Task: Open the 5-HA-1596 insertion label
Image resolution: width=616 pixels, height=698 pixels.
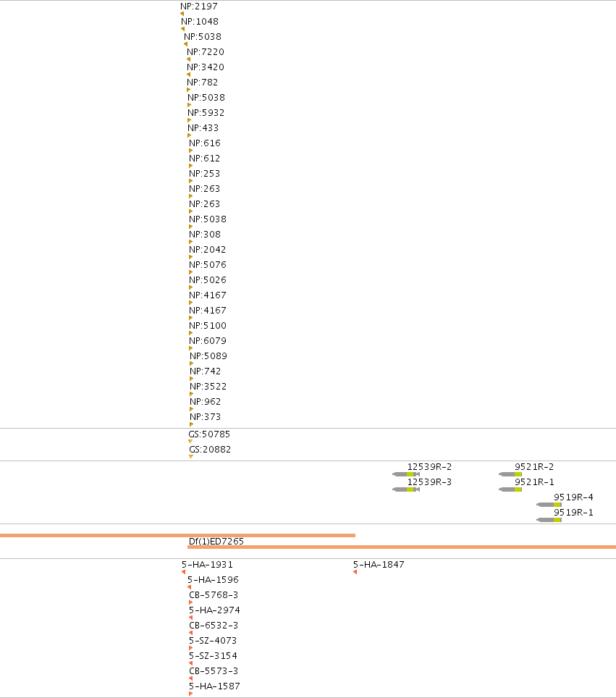Action: point(214,579)
